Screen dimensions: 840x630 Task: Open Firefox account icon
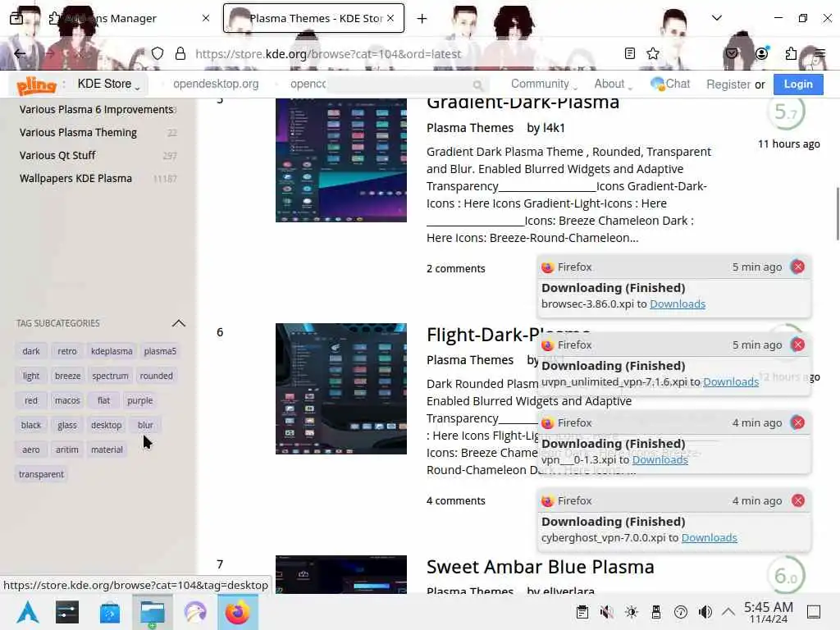pyautogui.click(x=762, y=53)
